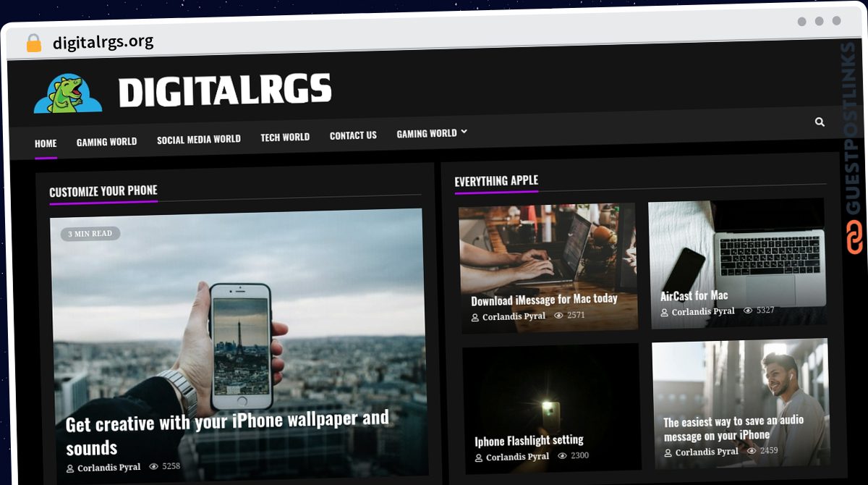Click author Corlandis Pyral under Flashlight article

coord(517,457)
